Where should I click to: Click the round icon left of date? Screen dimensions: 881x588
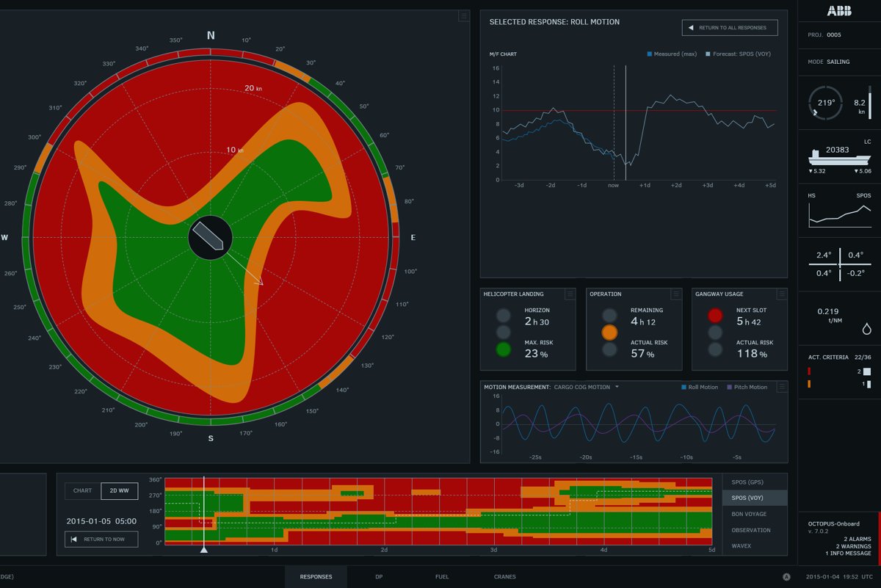coord(786,577)
